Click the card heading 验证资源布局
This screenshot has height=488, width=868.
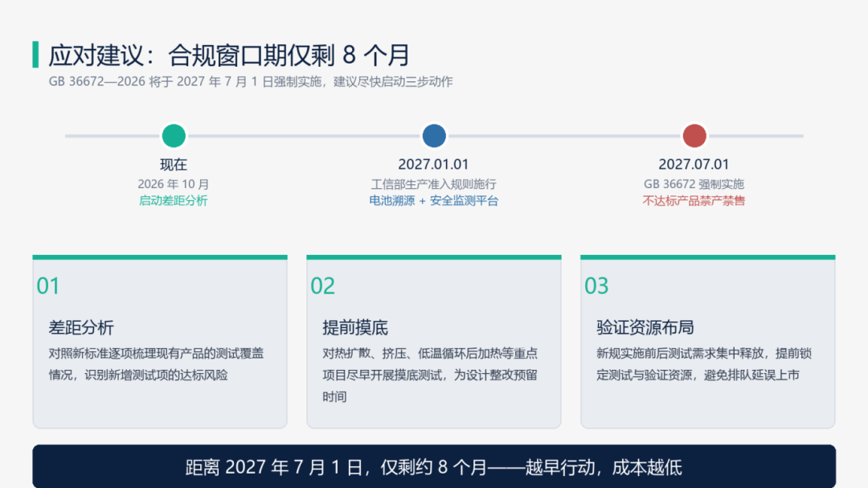tap(645, 327)
